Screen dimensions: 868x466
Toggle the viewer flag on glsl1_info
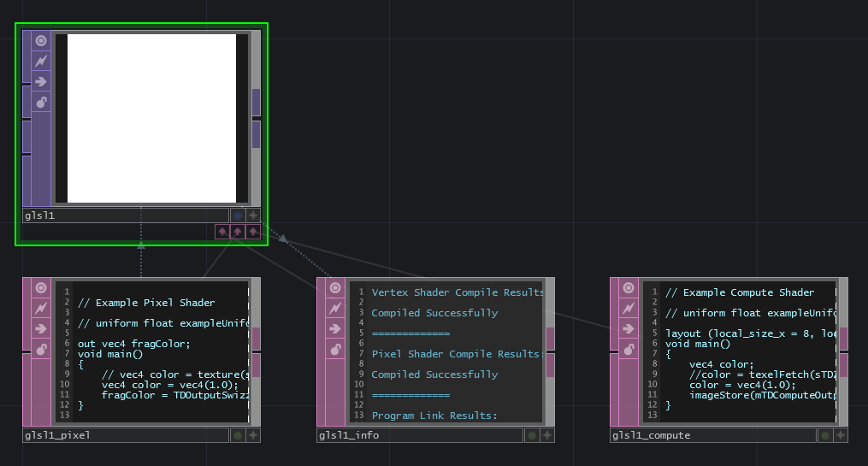point(335,288)
